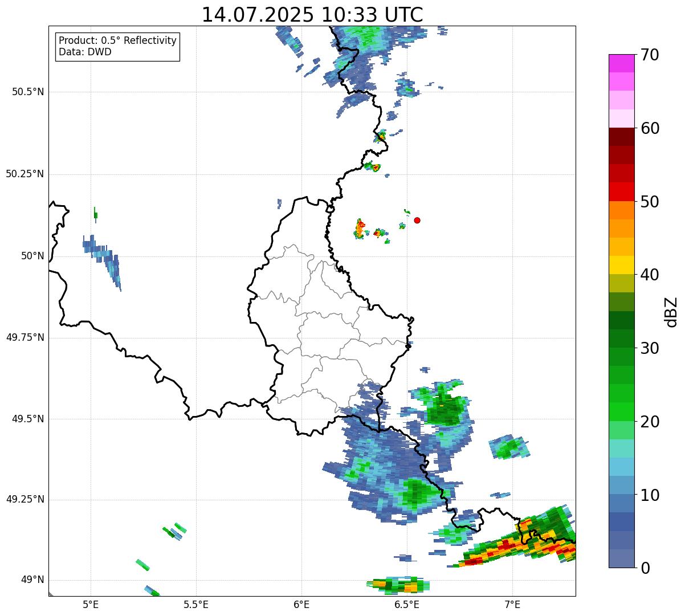Image resolution: width=685 pixels, height=616 pixels.
Task: Click the green echo core near 49.5°N 6.7°E
Action: tap(445, 411)
